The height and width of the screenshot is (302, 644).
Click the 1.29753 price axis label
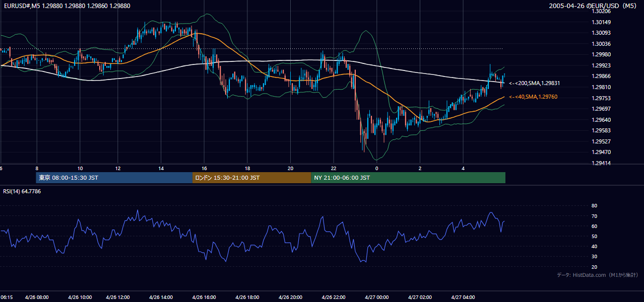point(601,98)
